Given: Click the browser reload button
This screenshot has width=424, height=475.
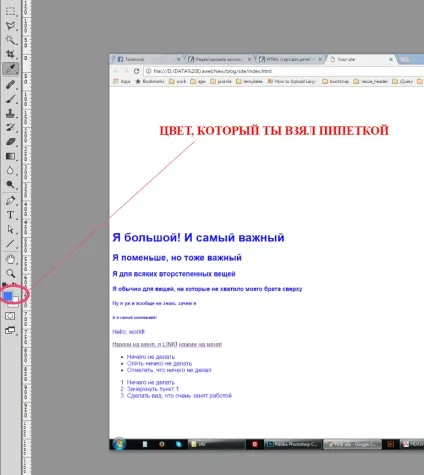Looking at the screenshot, I should point(136,71).
